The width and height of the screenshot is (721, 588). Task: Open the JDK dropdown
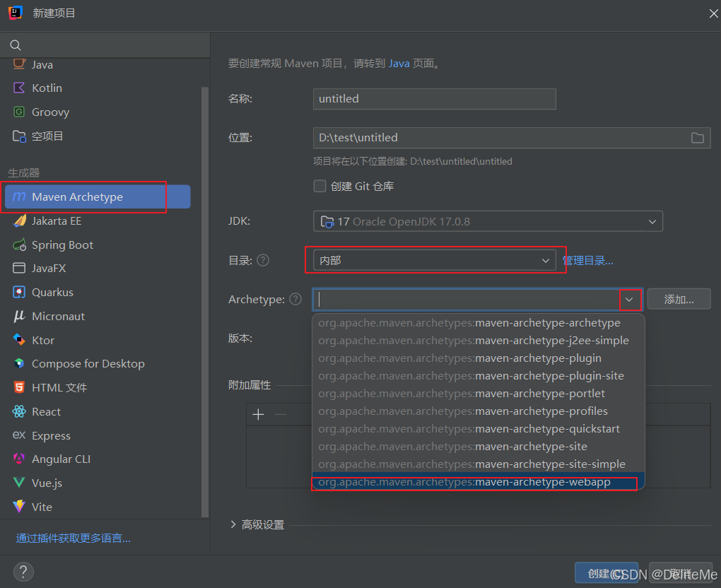pyautogui.click(x=488, y=221)
